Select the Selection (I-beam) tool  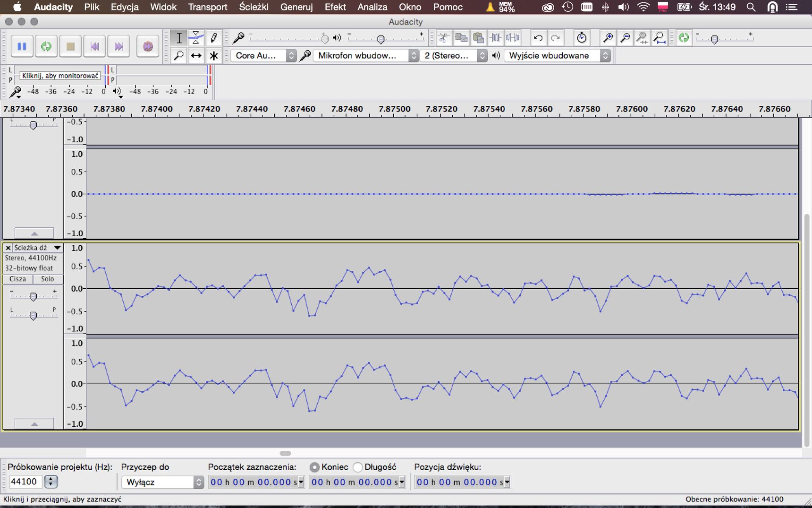coord(179,38)
